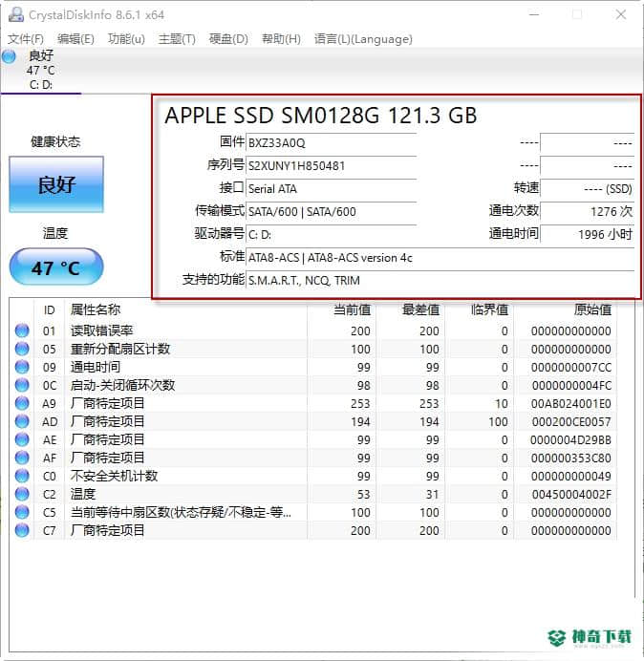Click the 临界值 column header

(489, 309)
